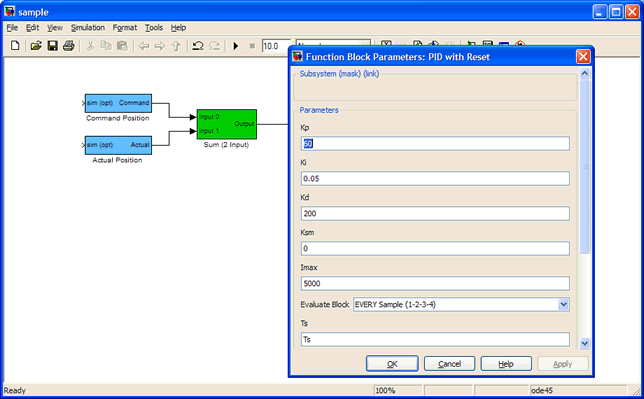Click the dialog vertical scrollbar thumb
The height and width of the screenshot is (399, 644).
[585, 166]
